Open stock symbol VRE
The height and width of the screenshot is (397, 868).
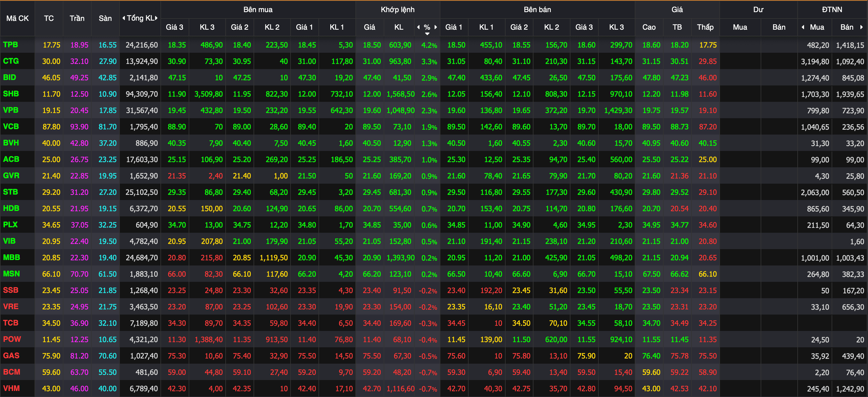point(11,306)
